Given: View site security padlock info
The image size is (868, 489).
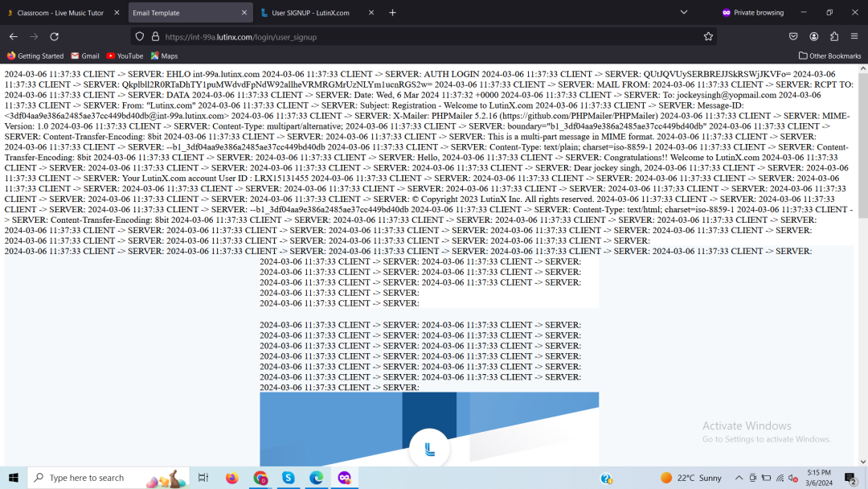Looking at the screenshot, I should pyautogui.click(x=155, y=36).
